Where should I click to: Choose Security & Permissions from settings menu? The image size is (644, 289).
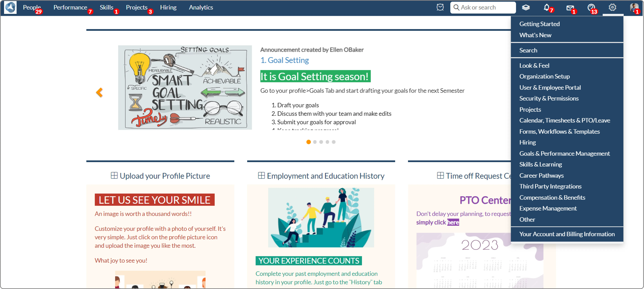click(549, 98)
